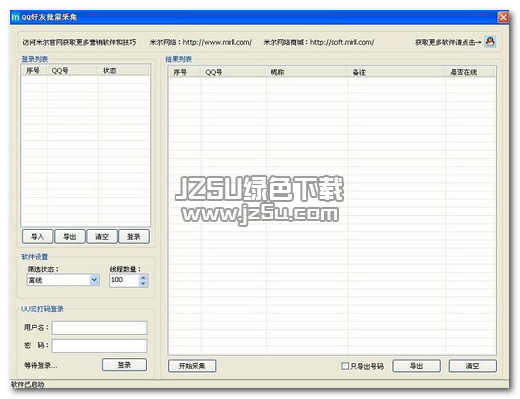Click 登录 button under the login list
520x399 pixels.
[x=134, y=237]
